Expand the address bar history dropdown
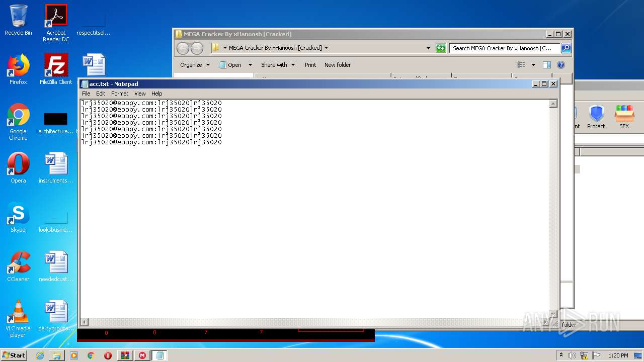This screenshot has width=644, height=362. tap(428, 48)
